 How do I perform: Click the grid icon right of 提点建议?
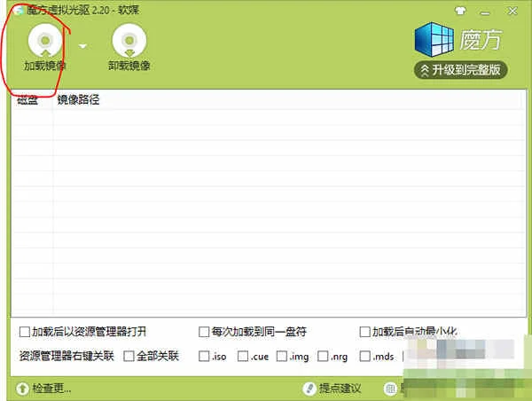[390, 389]
